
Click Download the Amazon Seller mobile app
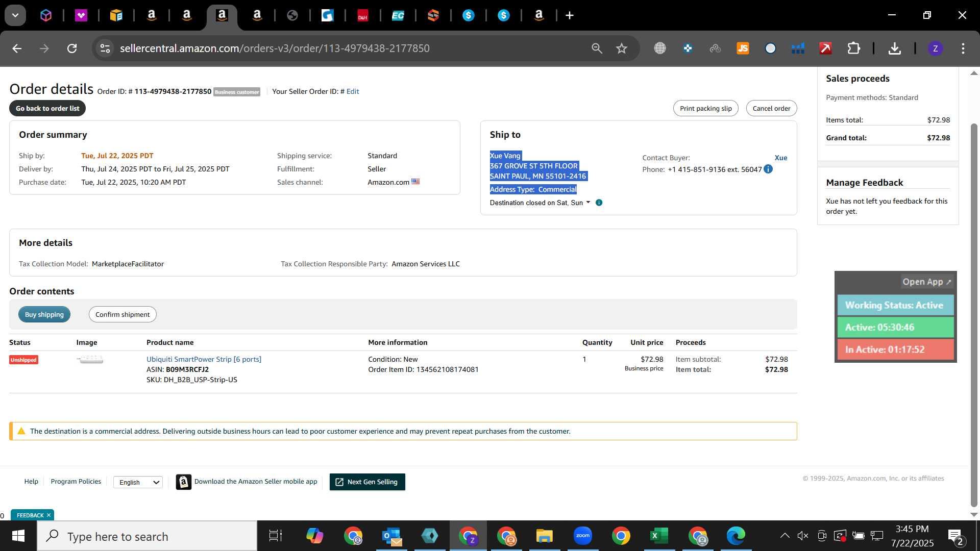tap(247, 482)
